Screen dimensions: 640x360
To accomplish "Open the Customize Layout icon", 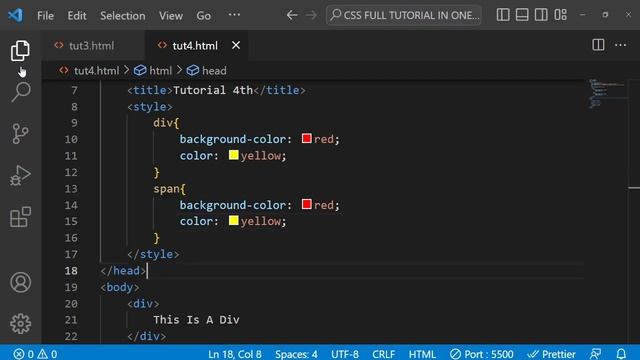I will tap(560, 15).
